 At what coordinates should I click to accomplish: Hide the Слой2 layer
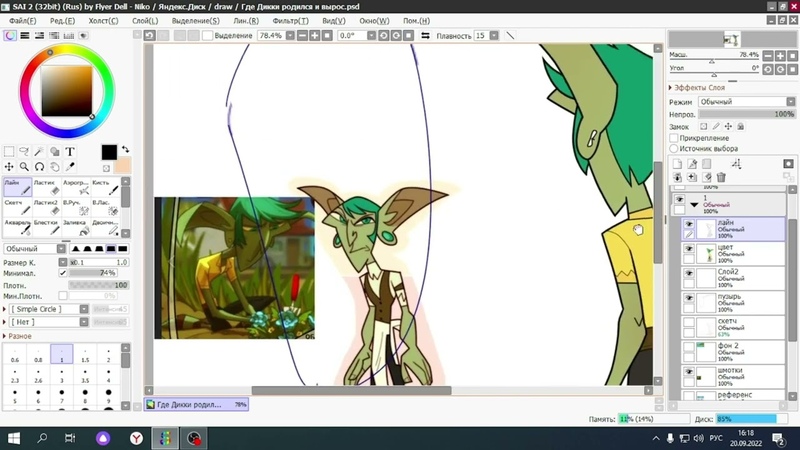click(689, 273)
